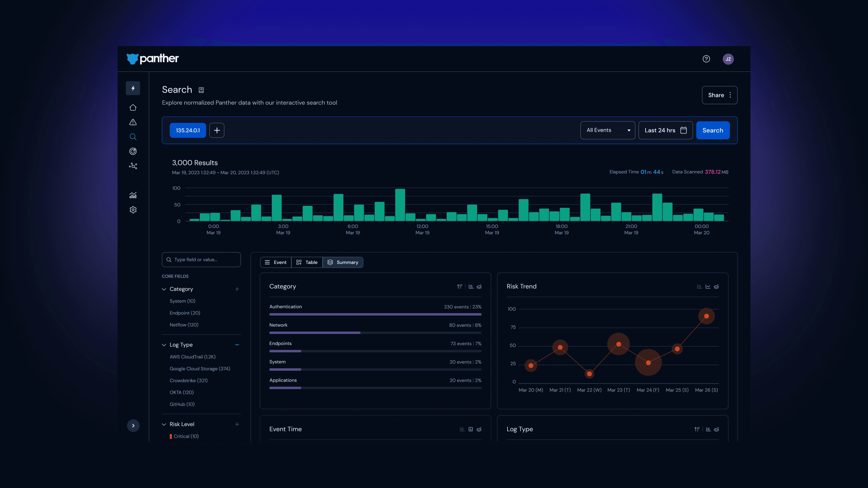Switch Risk Trend to line chart icon
The height and width of the screenshot is (488, 868).
[x=708, y=287]
